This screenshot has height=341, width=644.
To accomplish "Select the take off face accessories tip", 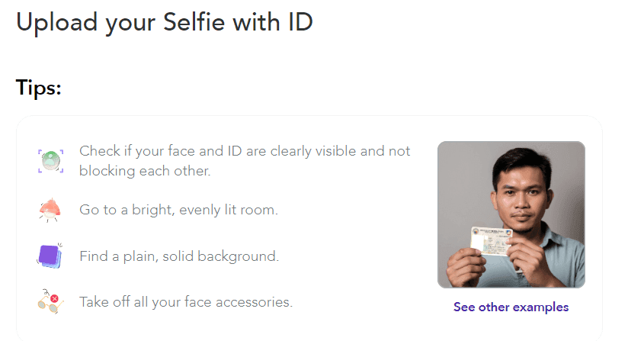I will pos(186,302).
